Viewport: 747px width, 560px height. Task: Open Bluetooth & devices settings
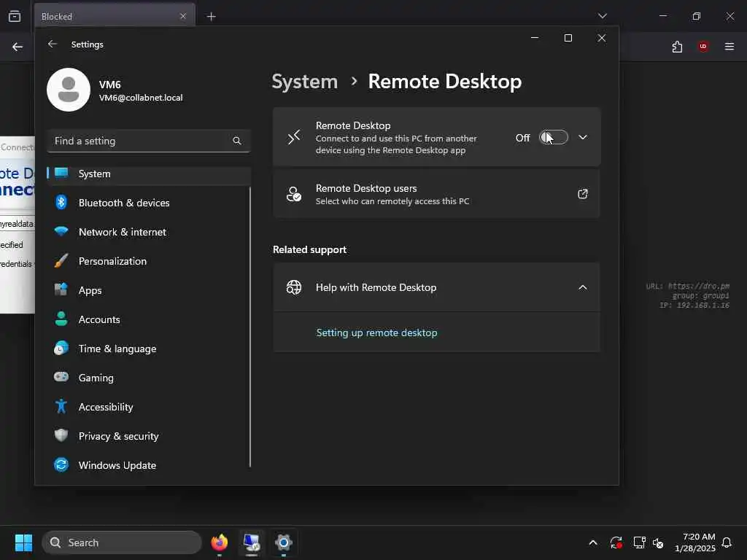tap(149, 203)
